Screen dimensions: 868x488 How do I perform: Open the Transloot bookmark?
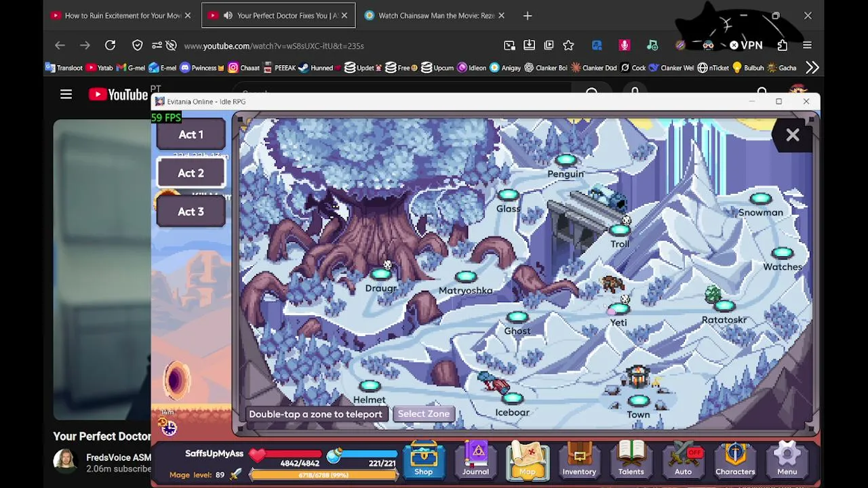pos(64,68)
